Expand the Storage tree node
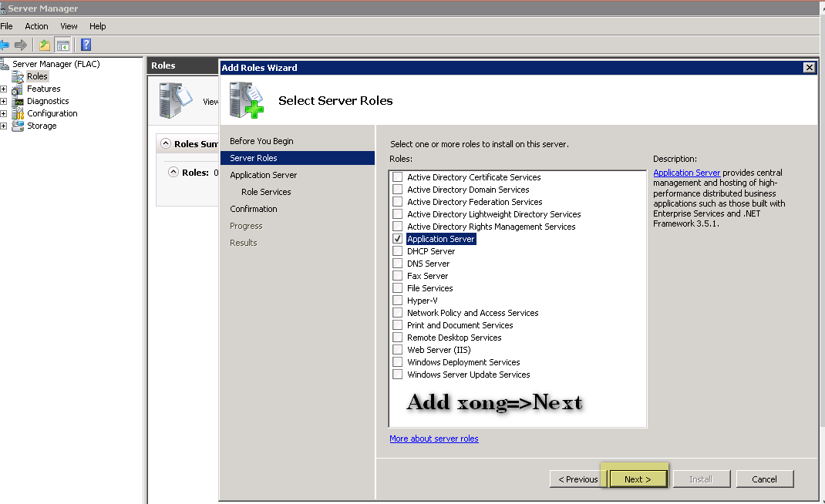 3,126
